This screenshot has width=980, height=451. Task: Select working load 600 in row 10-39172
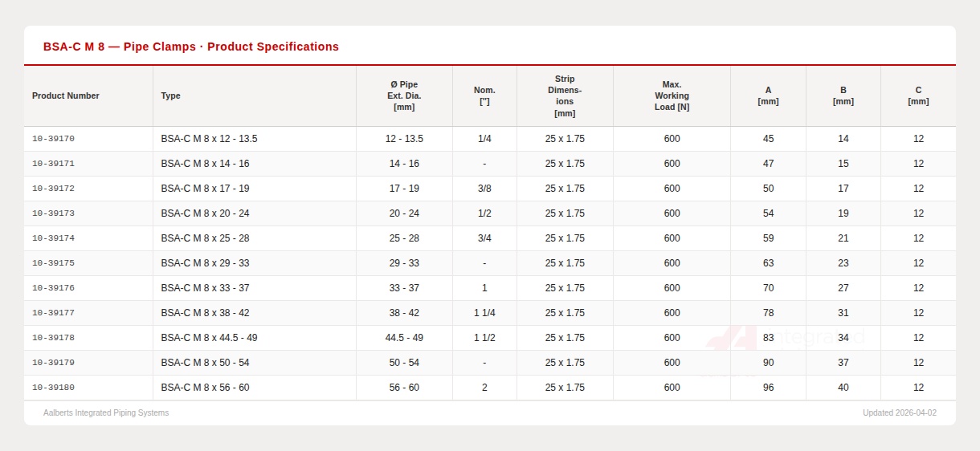coord(672,189)
